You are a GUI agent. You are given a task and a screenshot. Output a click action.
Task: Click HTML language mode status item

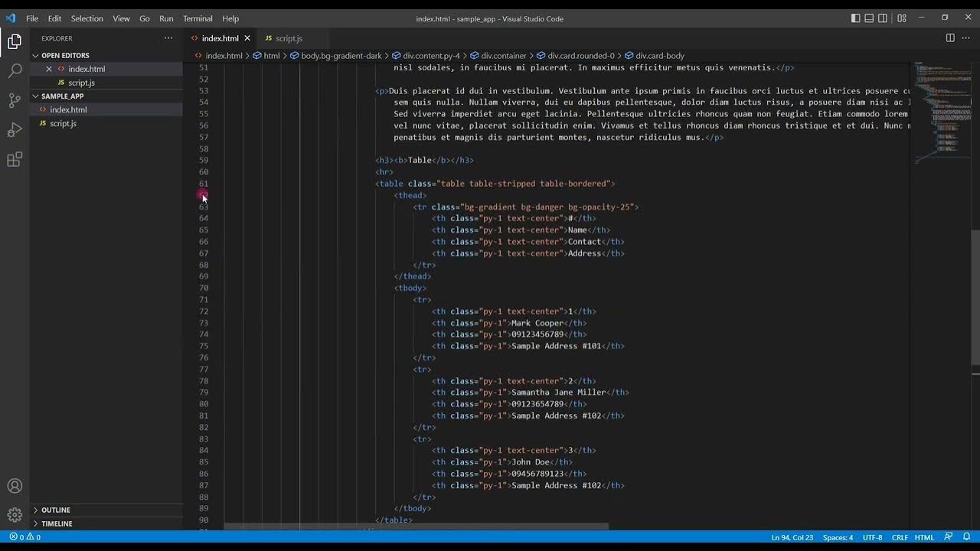(924, 537)
